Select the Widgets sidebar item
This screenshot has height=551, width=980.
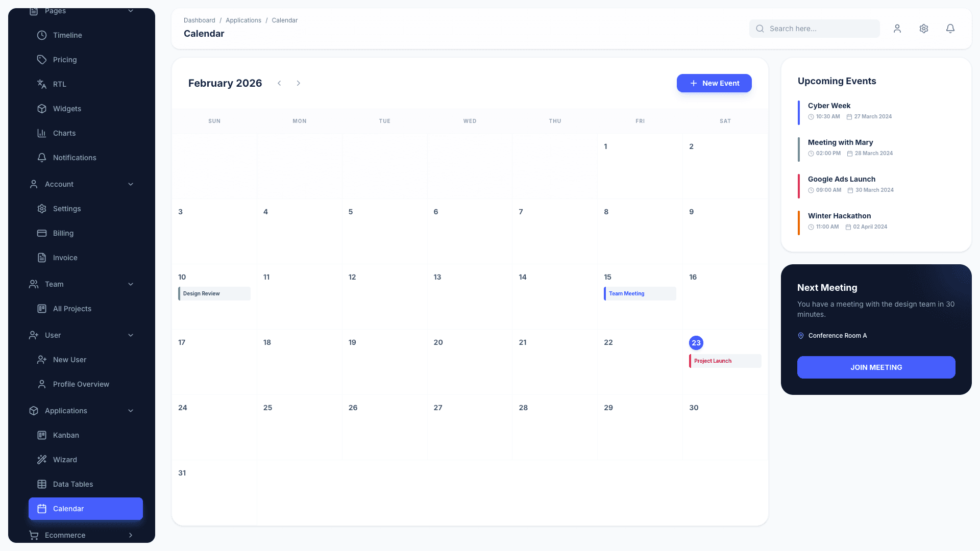pyautogui.click(x=67, y=109)
